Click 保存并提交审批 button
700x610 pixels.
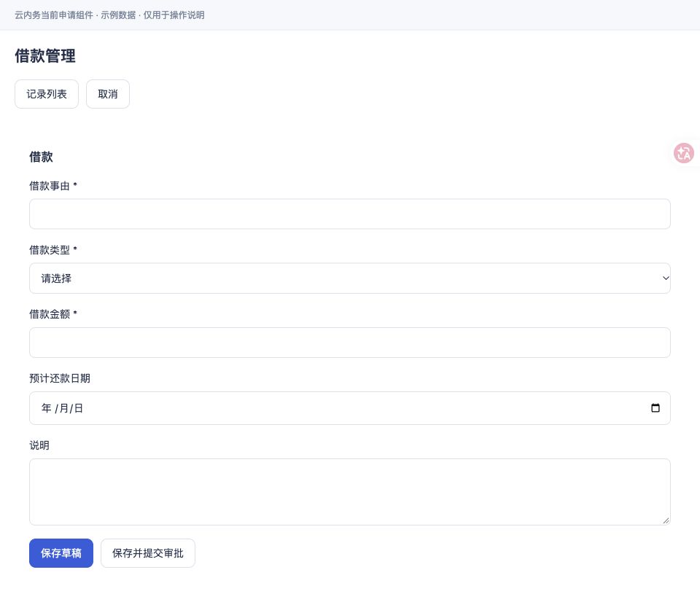point(148,553)
